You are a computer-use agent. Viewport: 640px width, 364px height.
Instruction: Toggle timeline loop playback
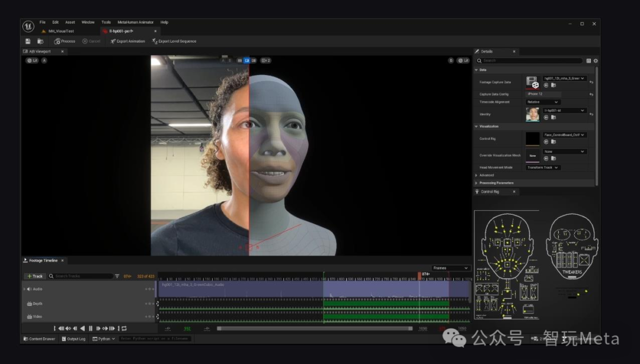pos(124,328)
